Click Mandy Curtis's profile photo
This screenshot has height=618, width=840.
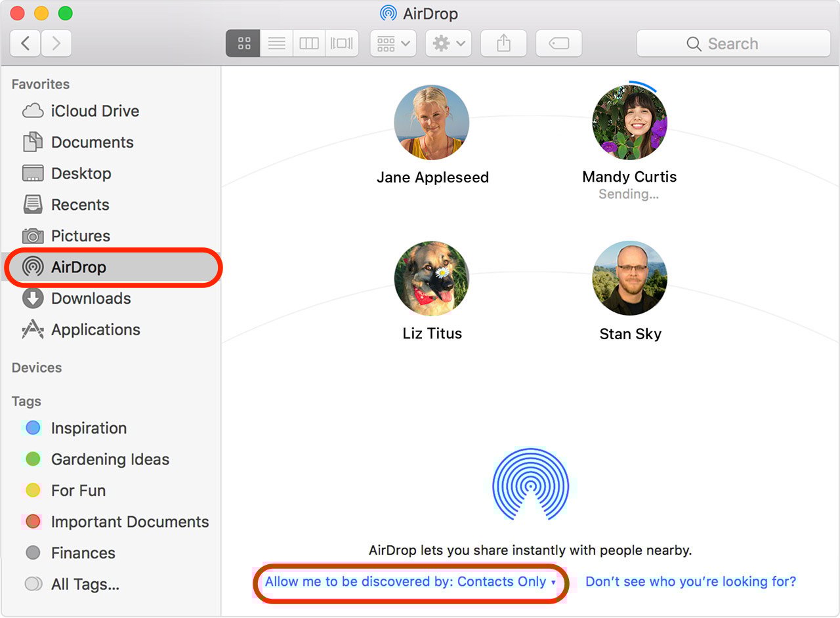629,123
